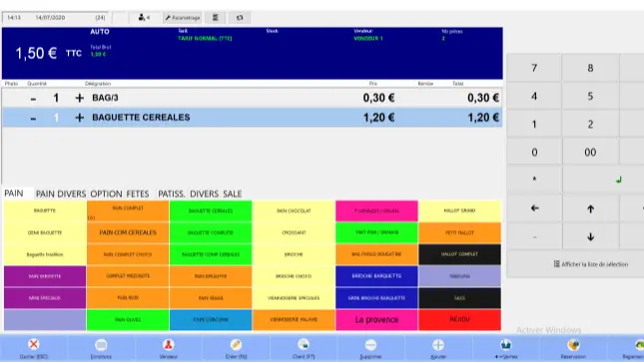Screen dimensions: 644x362
Task: Open the Client icon
Action: click(x=304, y=344)
